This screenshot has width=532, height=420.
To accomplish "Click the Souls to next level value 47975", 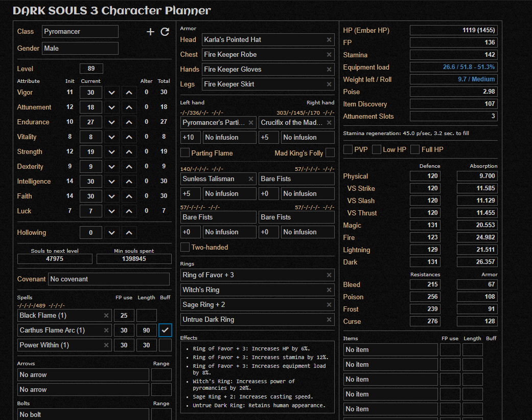I will tap(55, 259).
